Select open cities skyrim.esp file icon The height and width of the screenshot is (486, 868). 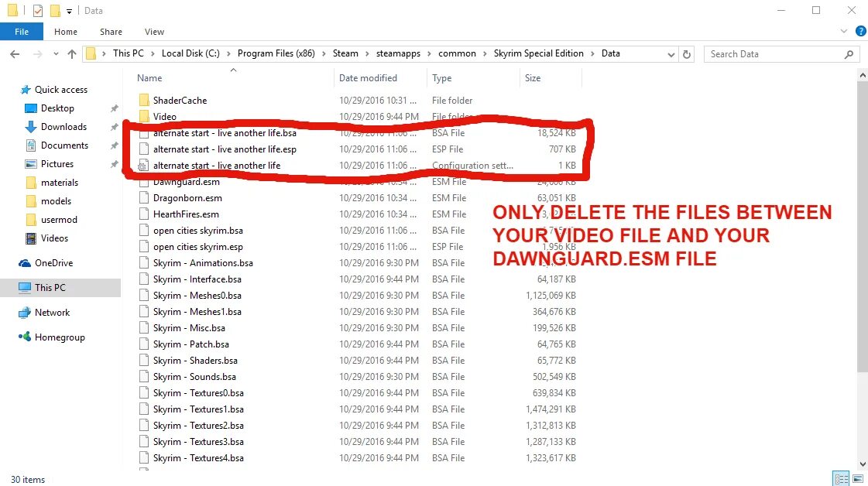(x=144, y=246)
